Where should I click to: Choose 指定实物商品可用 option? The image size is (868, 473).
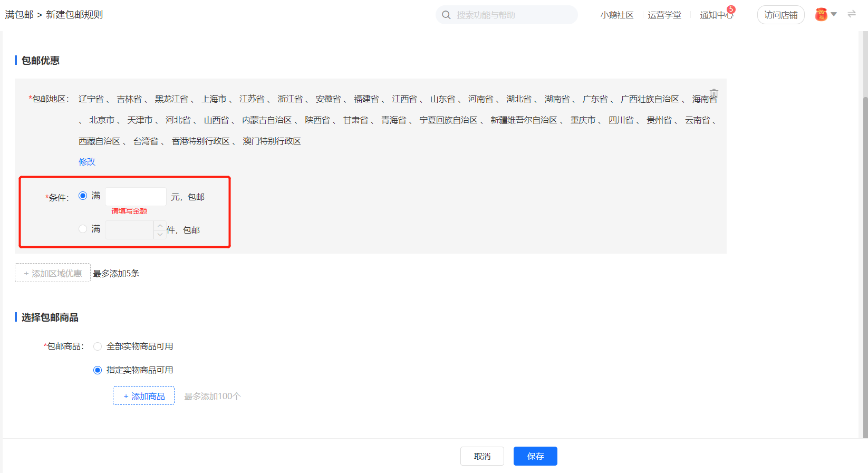tap(98, 370)
